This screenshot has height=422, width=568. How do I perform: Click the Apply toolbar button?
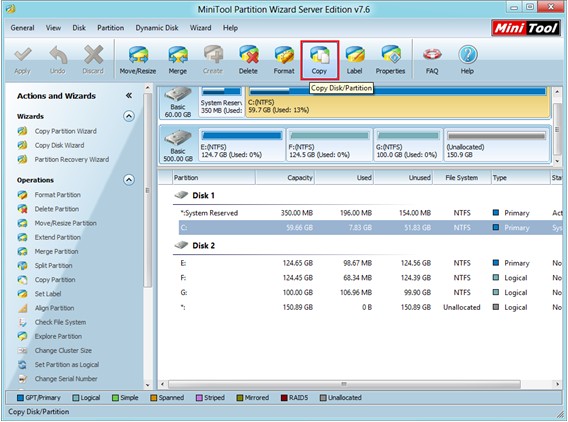click(x=22, y=60)
